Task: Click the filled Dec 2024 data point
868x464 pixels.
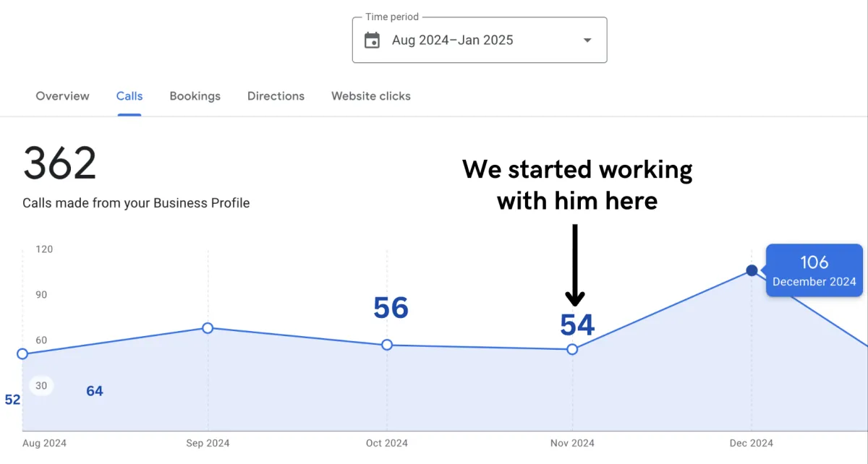Action: 752,270
